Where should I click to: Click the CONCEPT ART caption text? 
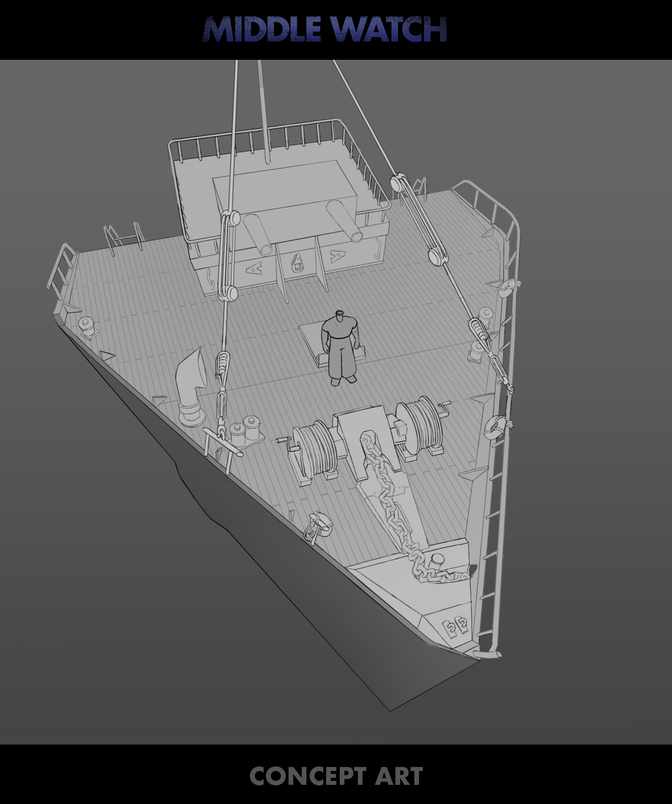336,776
